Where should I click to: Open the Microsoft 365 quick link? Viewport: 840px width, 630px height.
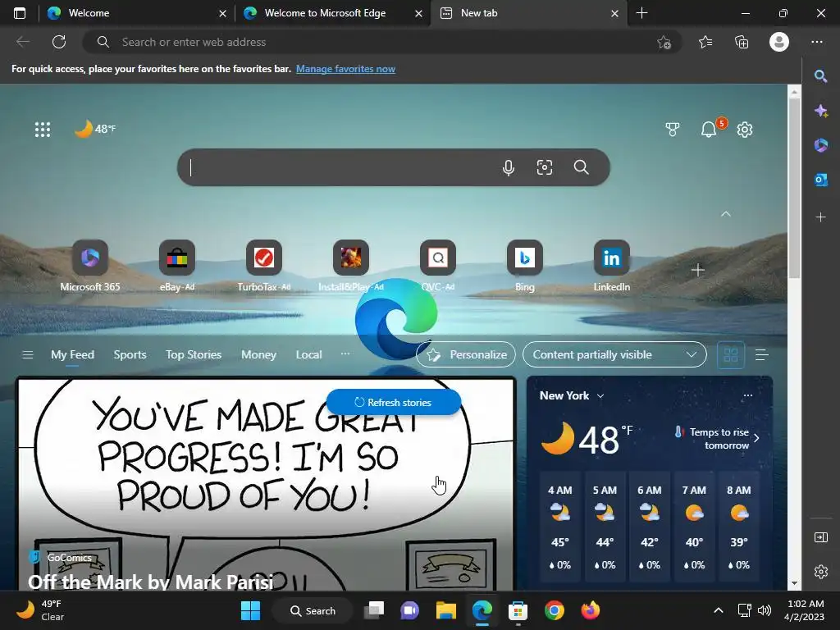tap(90, 266)
